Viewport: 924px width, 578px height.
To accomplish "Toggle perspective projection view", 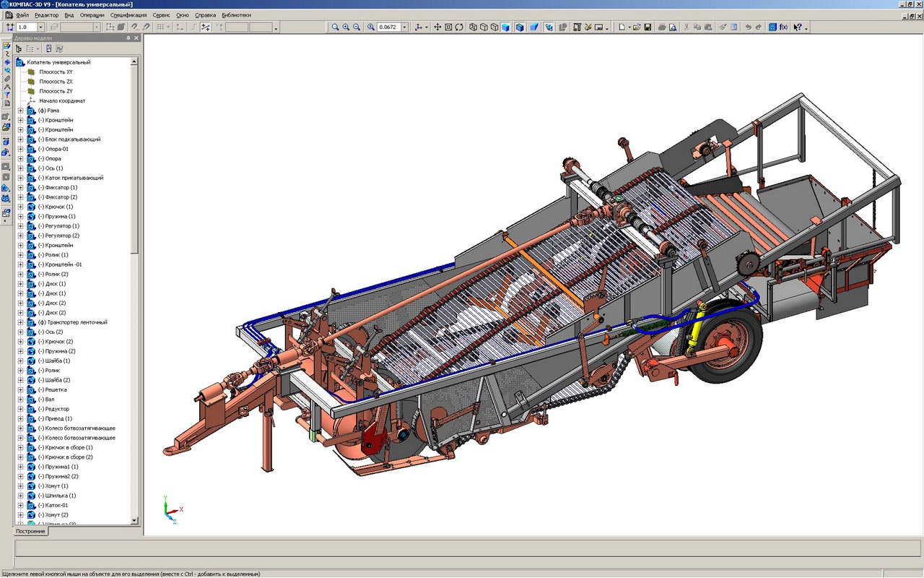I will (x=534, y=27).
